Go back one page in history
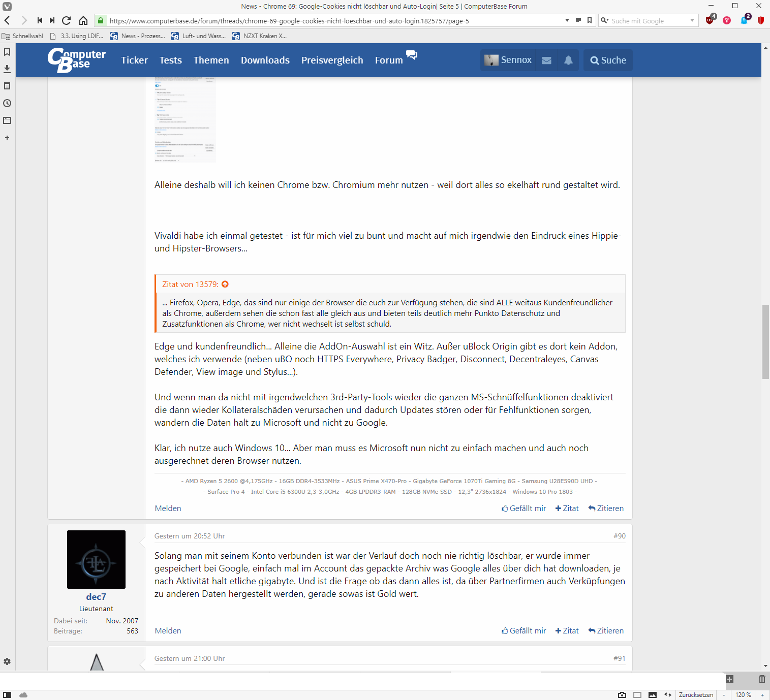The height and width of the screenshot is (700, 770). pyautogui.click(x=7, y=20)
